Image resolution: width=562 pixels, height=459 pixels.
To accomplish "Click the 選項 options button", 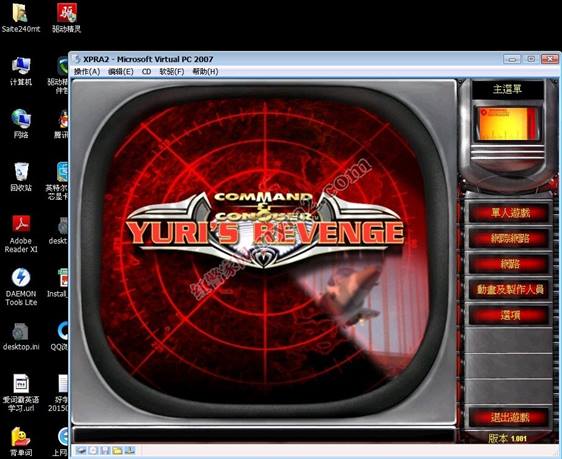I will click(x=509, y=315).
